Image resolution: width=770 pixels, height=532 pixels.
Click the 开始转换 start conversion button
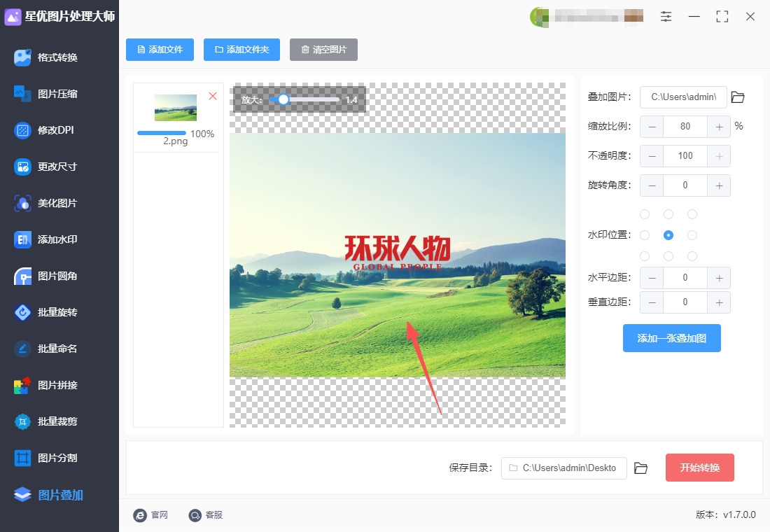(700, 468)
